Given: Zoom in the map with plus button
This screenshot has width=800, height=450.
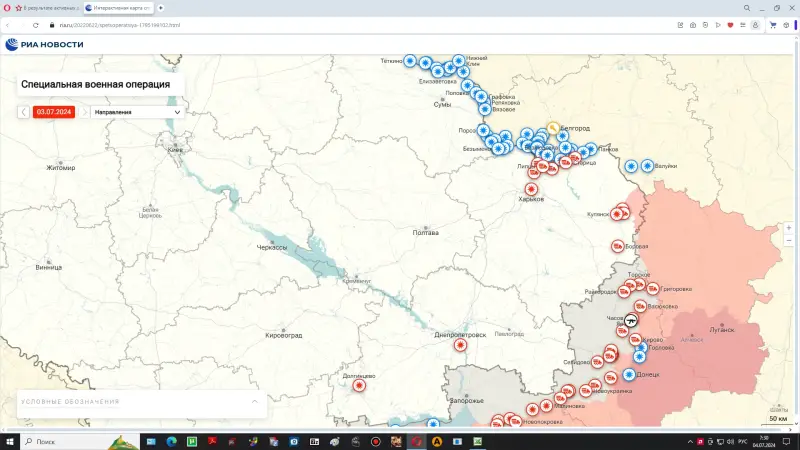Looking at the screenshot, I should tap(789, 228).
